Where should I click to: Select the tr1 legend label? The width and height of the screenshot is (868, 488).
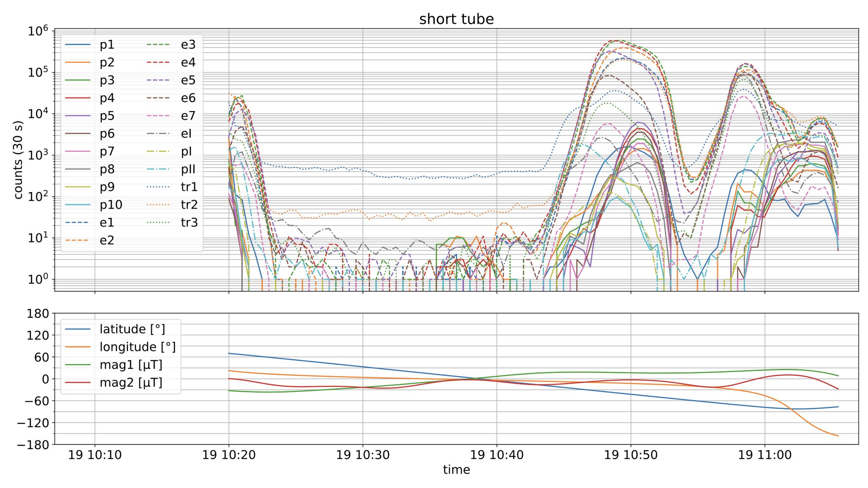pyautogui.click(x=189, y=187)
